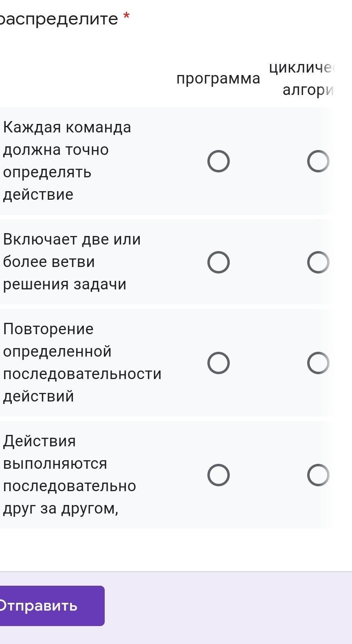The width and height of the screenshot is (352, 644).
Task: Pick 'циклический алгоритм' for 'Действия выполняются' row
Action: tap(318, 475)
